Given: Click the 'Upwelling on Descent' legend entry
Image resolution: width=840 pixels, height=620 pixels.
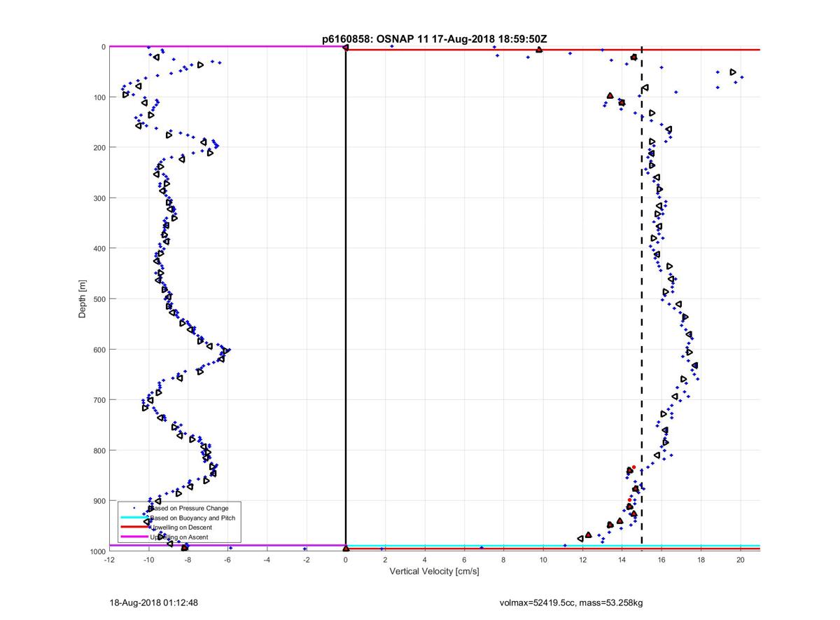Looking at the screenshot, I should click(x=181, y=527).
